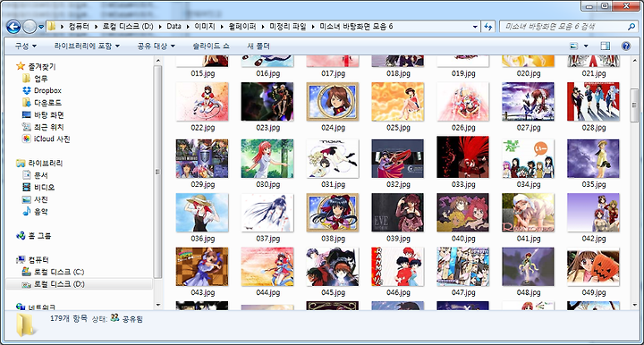Select thumbnail 022.jpg
The image size is (644, 345).
click(x=202, y=102)
